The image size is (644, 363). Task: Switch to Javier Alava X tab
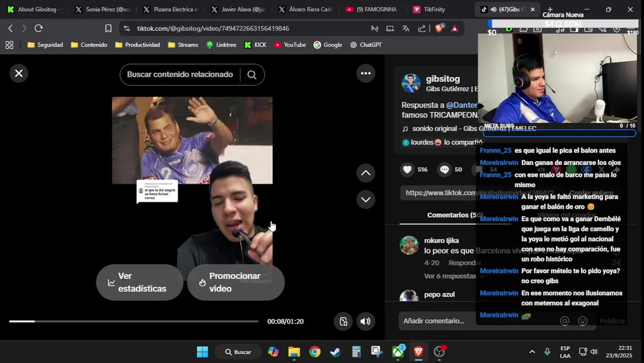pyautogui.click(x=239, y=9)
